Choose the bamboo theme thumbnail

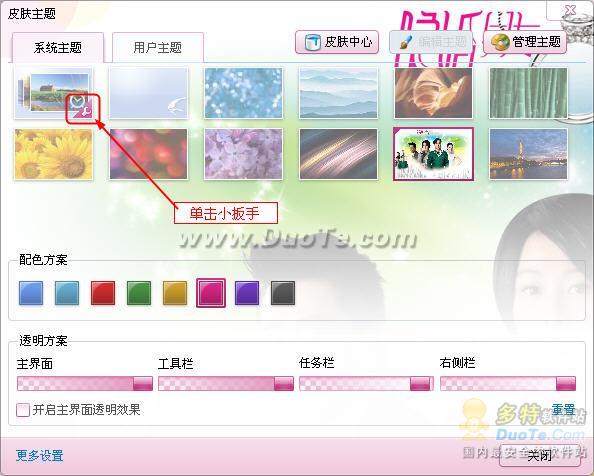click(x=528, y=93)
